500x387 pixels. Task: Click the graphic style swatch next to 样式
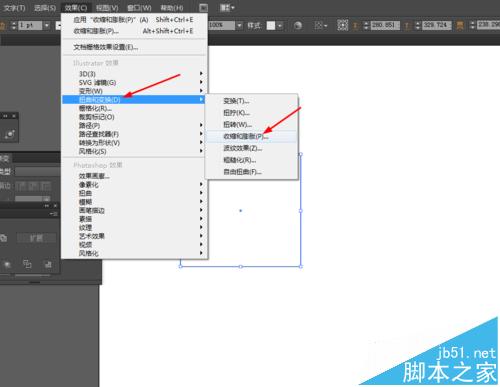pos(271,25)
